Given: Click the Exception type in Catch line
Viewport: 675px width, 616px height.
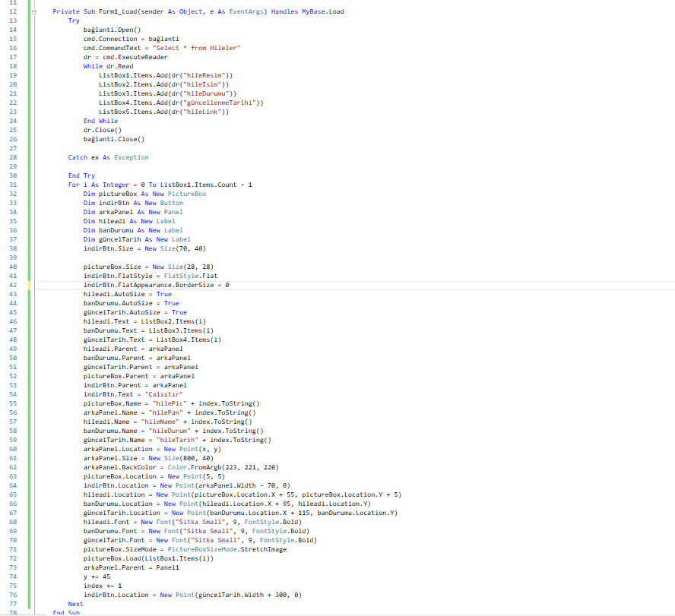Looking at the screenshot, I should (x=132, y=157).
